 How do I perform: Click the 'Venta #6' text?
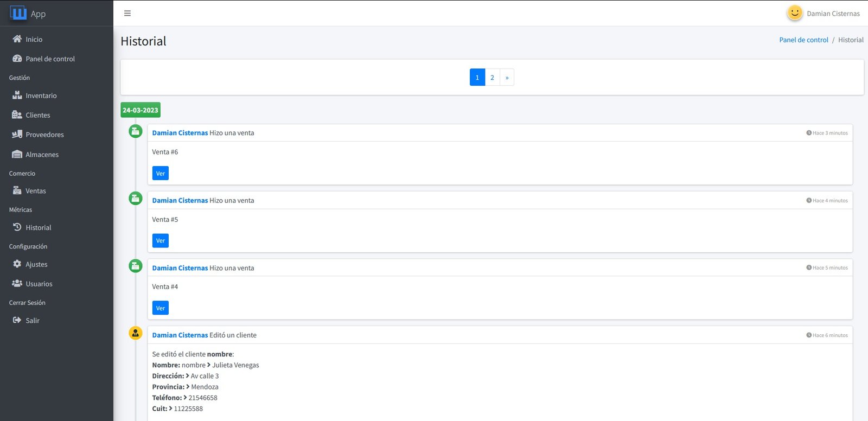165,152
